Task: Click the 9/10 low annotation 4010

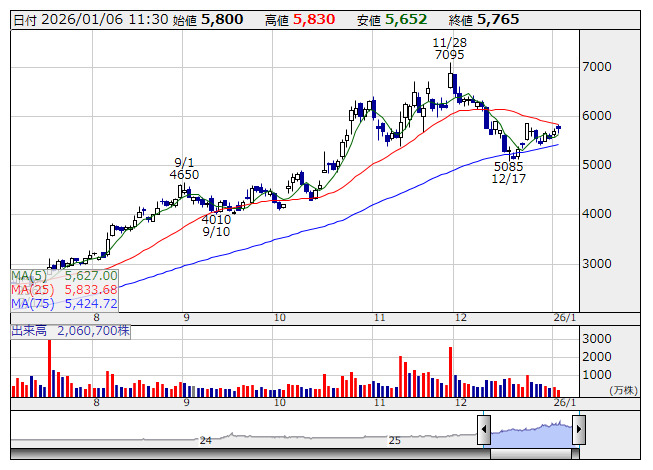Action: click(216, 219)
